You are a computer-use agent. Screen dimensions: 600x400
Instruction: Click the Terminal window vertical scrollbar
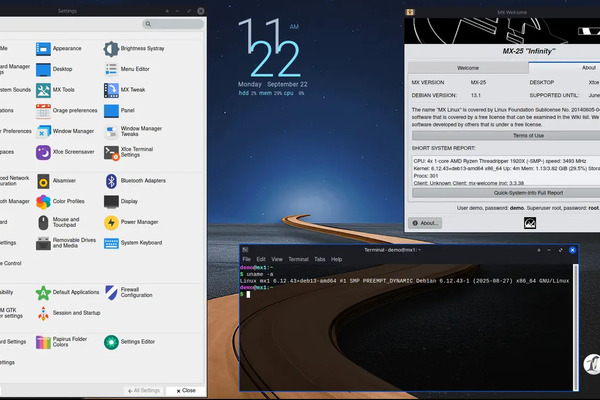575,327
